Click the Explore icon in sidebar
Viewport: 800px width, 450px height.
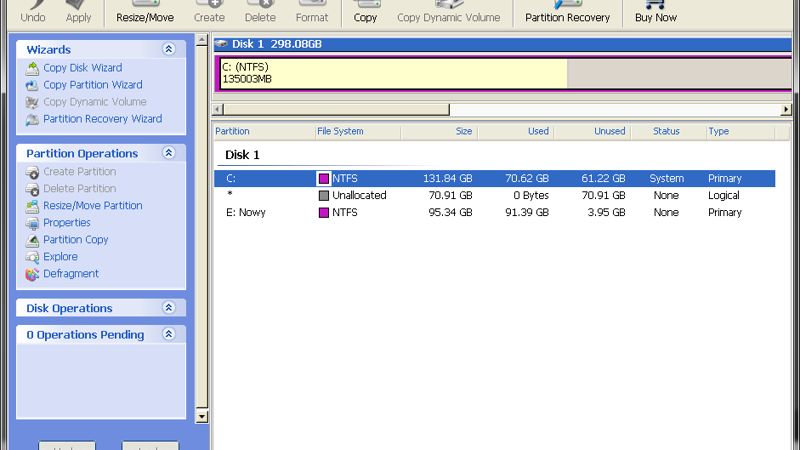pyautogui.click(x=32, y=257)
